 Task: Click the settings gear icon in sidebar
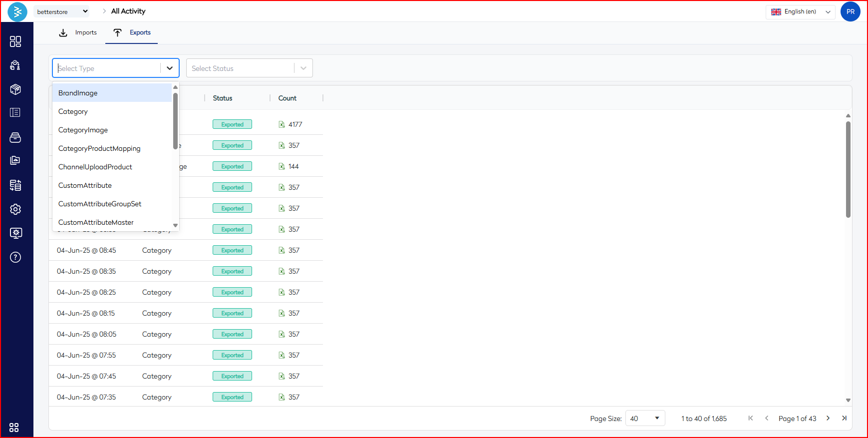15,209
